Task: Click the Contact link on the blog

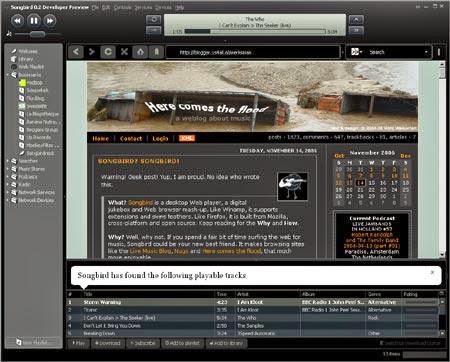Action: point(131,139)
